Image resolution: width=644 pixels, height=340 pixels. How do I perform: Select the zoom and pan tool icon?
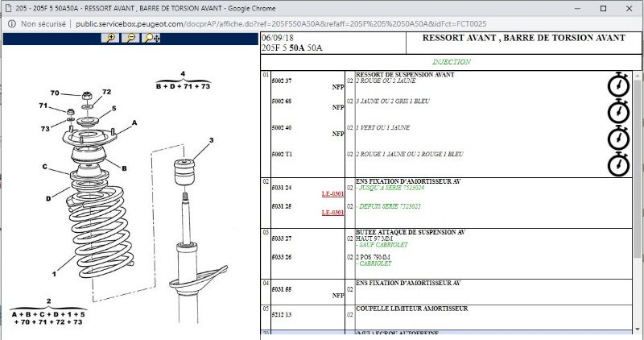(x=150, y=38)
